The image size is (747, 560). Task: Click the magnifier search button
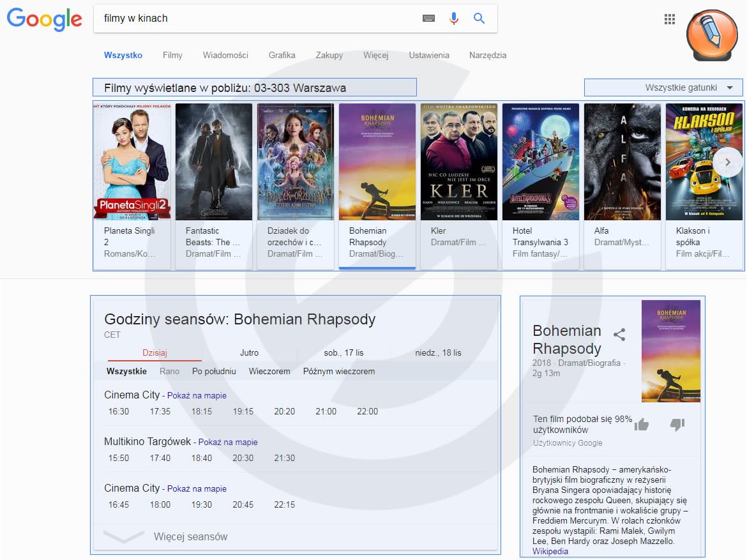click(479, 18)
